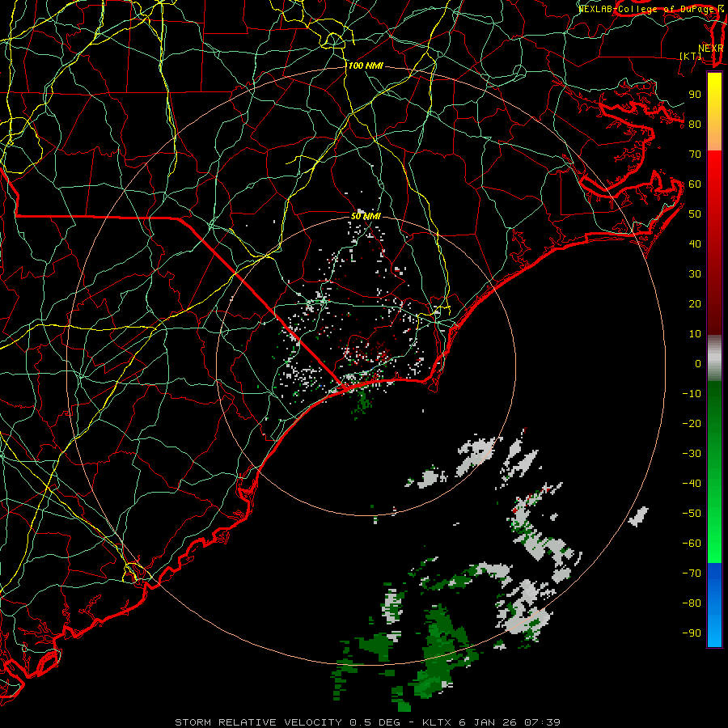728x728 pixels.
Task: Click the -80 scale label
Action: pyautogui.click(x=692, y=603)
